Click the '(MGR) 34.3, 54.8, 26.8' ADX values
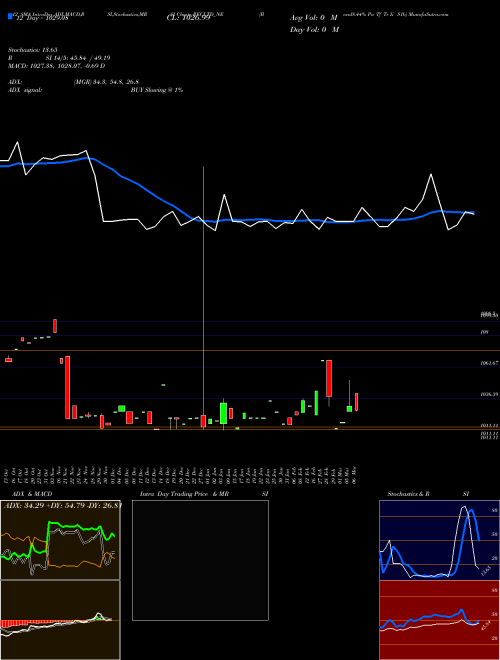 pos(106,82)
